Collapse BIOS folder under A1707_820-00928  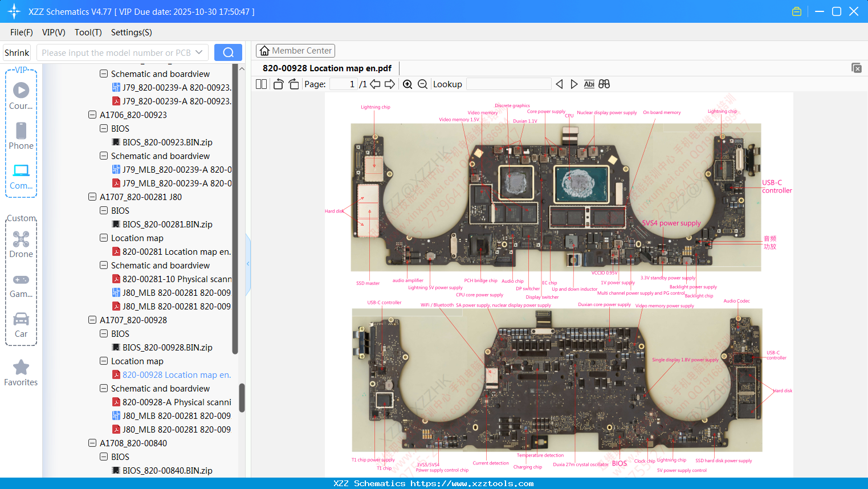104,334
